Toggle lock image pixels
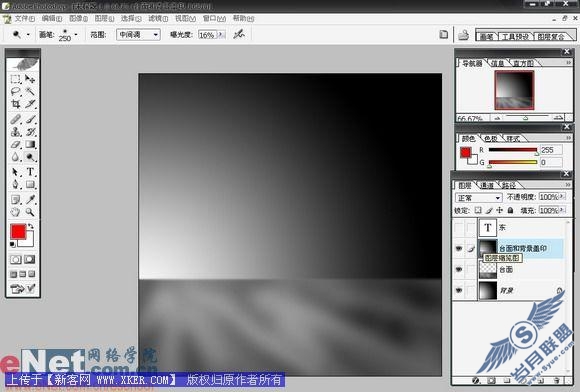Viewport: 580px width, 392px height. coord(489,210)
